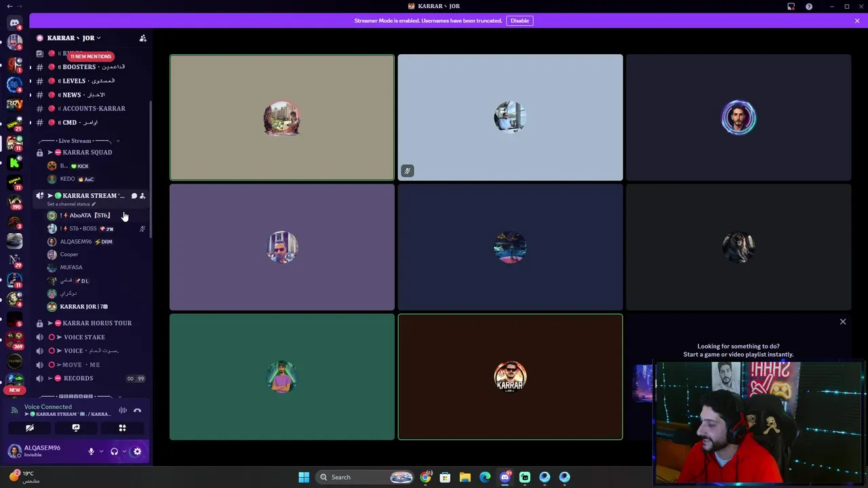This screenshot has height=488, width=868.
Task: Set a channel status
Action: 71,204
